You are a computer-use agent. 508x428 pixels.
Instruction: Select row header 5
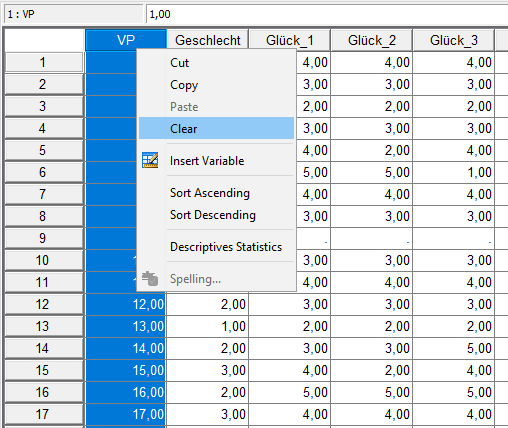(44, 150)
